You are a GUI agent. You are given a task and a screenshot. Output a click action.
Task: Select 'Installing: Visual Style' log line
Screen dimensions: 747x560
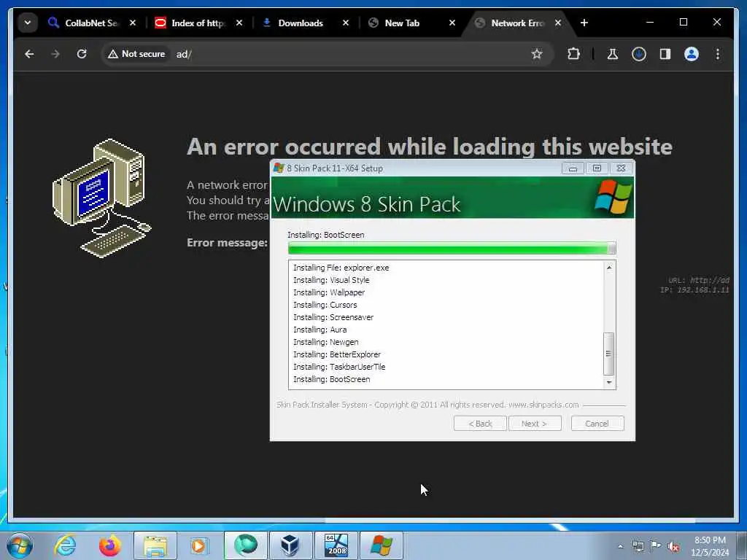point(331,280)
